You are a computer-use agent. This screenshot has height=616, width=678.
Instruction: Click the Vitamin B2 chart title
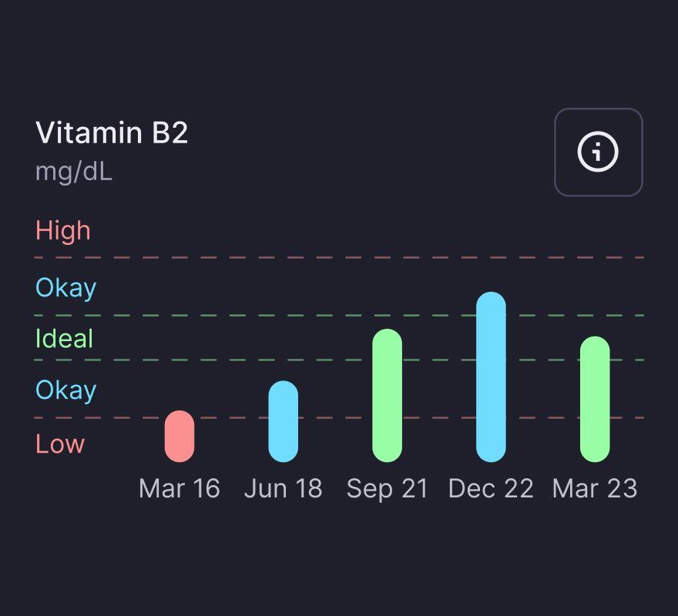click(x=112, y=133)
